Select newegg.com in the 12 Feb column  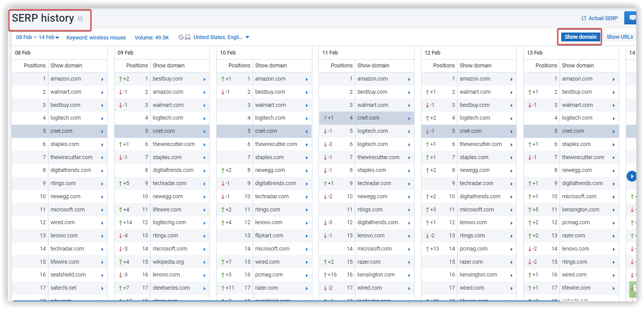point(474,170)
